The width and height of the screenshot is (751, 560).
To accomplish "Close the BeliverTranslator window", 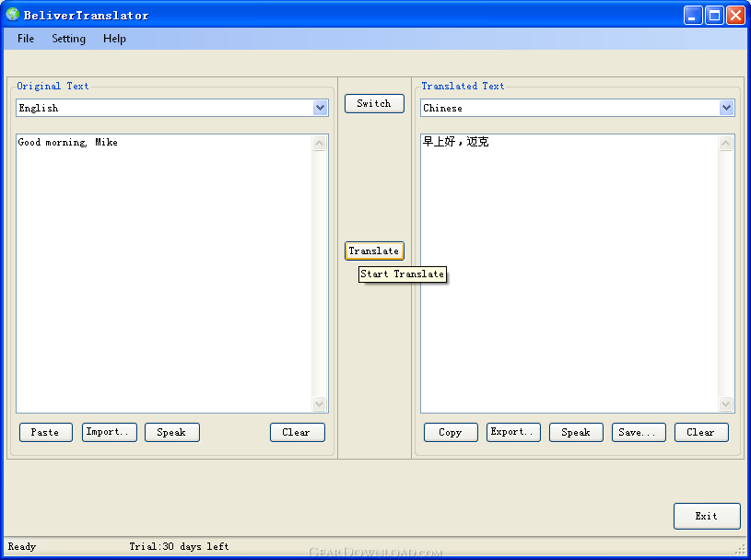I will point(735,16).
